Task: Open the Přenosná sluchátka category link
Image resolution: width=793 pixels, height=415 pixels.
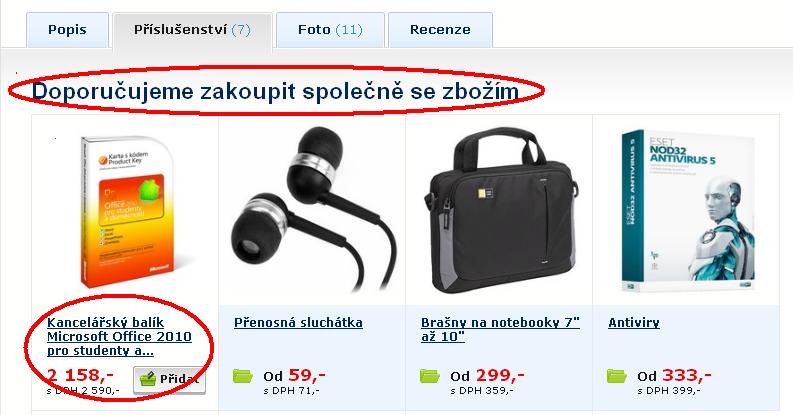Action: click(298, 322)
